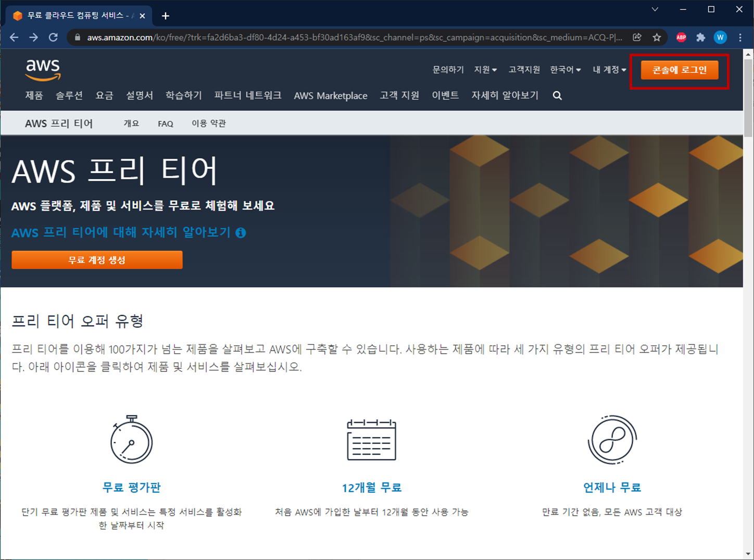
Task: Open the 요금 menu
Action: (104, 95)
